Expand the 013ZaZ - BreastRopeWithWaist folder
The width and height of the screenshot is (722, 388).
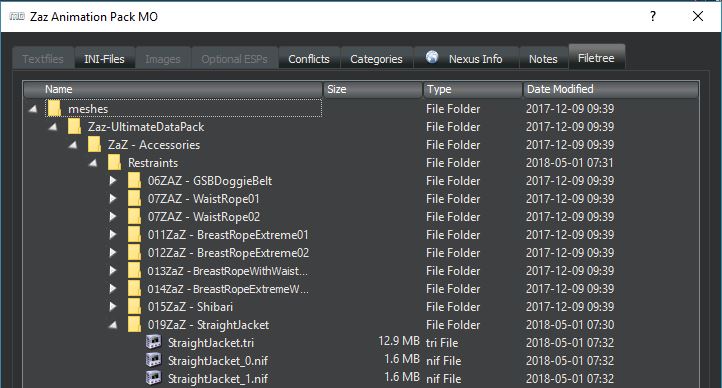(113, 270)
